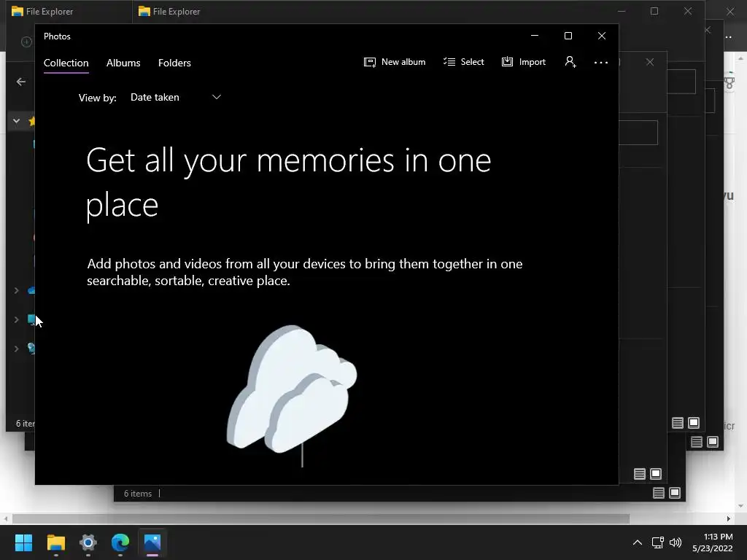Maximize the background File Explorer window
Image resolution: width=747 pixels, height=560 pixels.
[654, 11]
